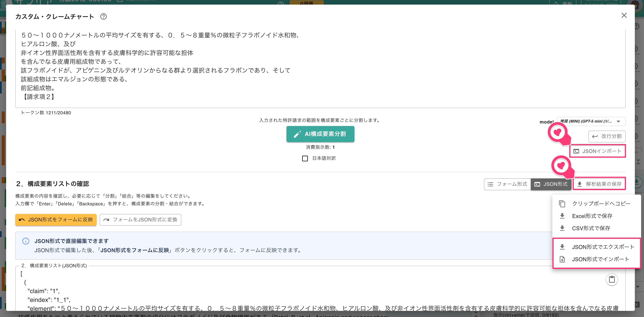Choose JSON形式でインポート
This screenshot has height=317, width=644.
coord(596,259)
